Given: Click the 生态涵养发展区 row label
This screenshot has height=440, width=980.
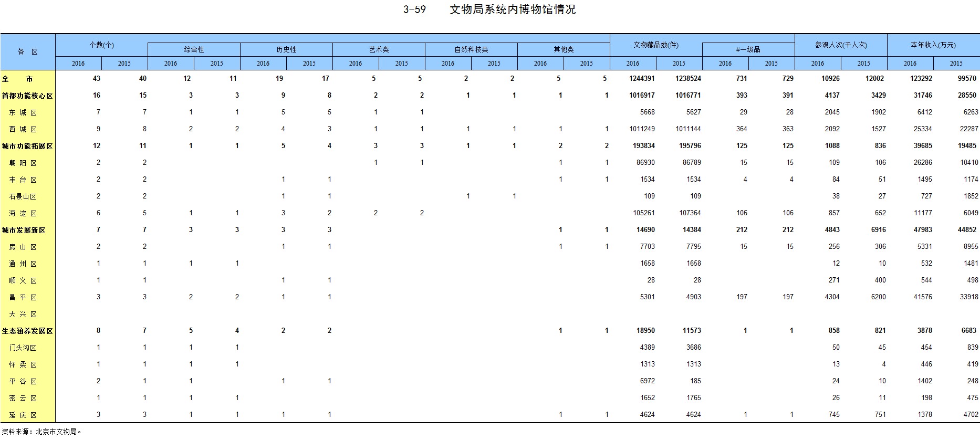Looking at the screenshot, I should click(x=27, y=331).
